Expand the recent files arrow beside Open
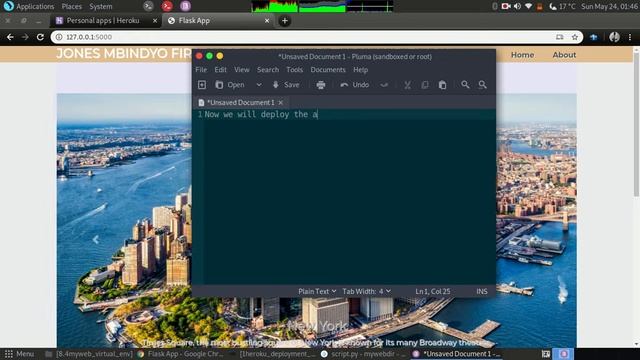Viewport: 640px width, 360px height. click(x=259, y=84)
